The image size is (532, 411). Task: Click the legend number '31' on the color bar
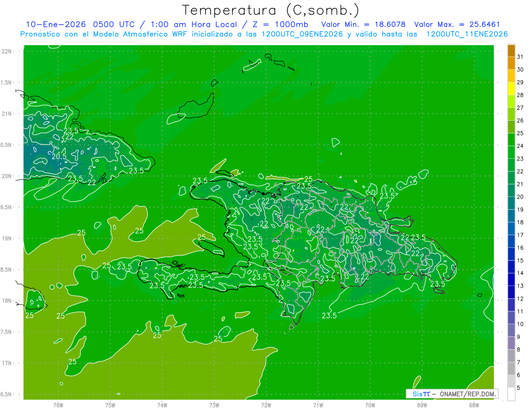click(520, 57)
